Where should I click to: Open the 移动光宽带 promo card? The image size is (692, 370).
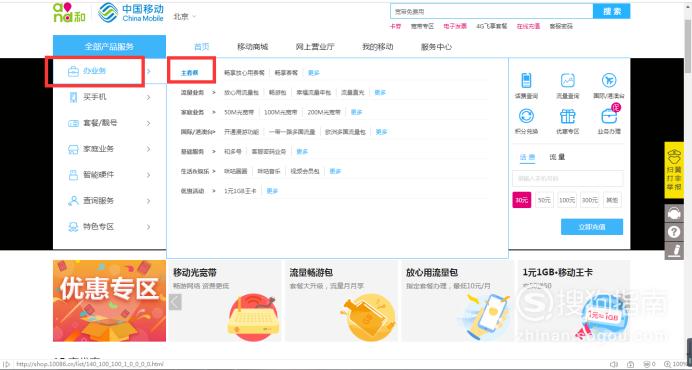(x=225, y=301)
